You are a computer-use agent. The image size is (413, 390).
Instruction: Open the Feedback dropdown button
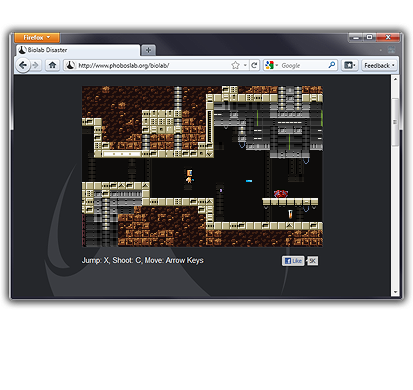point(379,65)
